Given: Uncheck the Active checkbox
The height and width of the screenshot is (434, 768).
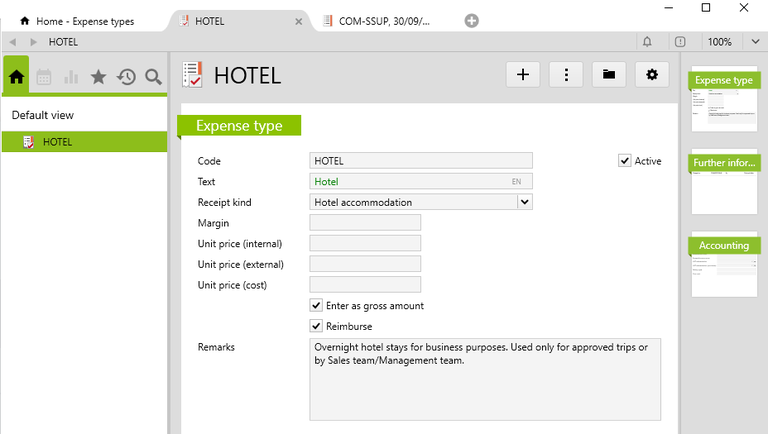Looking at the screenshot, I should click(625, 161).
